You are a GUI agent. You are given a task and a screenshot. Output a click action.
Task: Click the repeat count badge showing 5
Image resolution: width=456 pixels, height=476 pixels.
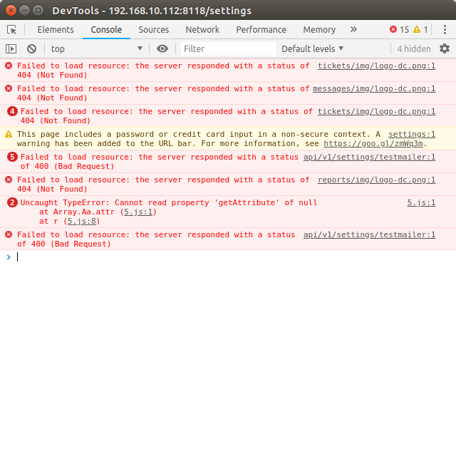tap(12, 157)
